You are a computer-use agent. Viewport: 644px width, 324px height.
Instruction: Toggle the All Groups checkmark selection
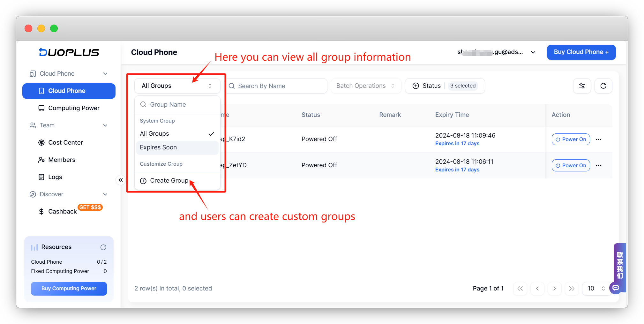(211, 133)
